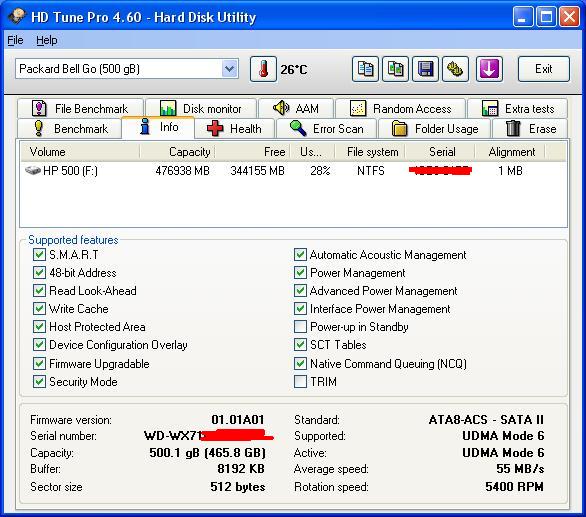
Task: Switch to the Error Scan tab
Action: (x=327, y=129)
